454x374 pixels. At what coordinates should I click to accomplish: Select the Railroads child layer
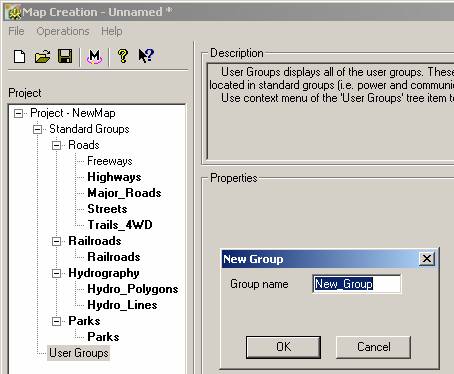(x=114, y=257)
